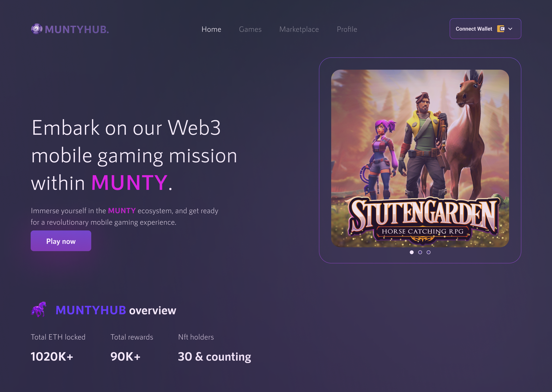This screenshot has height=392, width=552.
Task: Click the MUNTYHUB logo icon in header
Action: coord(37,29)
